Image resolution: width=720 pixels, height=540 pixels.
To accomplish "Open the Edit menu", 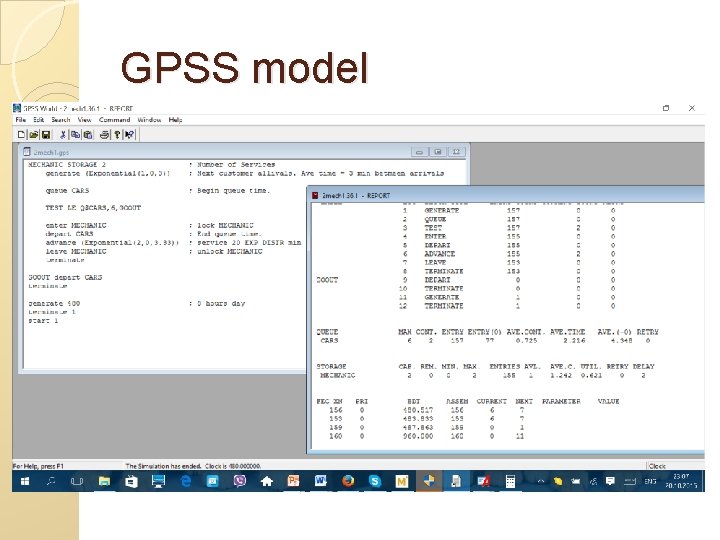I will tap(39, 120).
